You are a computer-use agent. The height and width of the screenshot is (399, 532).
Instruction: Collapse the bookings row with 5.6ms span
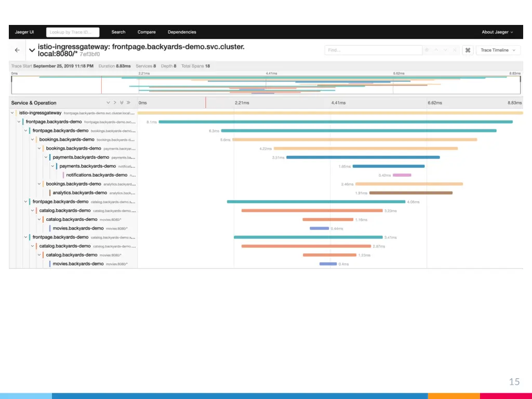click(33, 139)
